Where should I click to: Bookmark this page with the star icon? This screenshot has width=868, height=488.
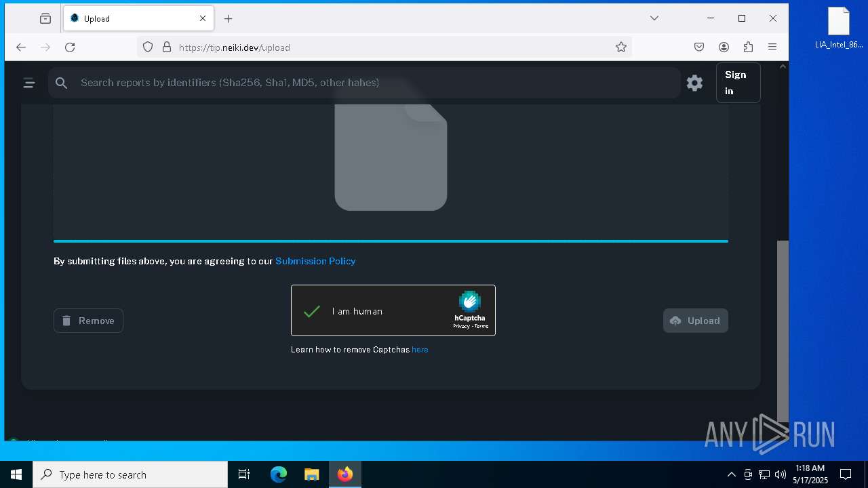point(620,47)
